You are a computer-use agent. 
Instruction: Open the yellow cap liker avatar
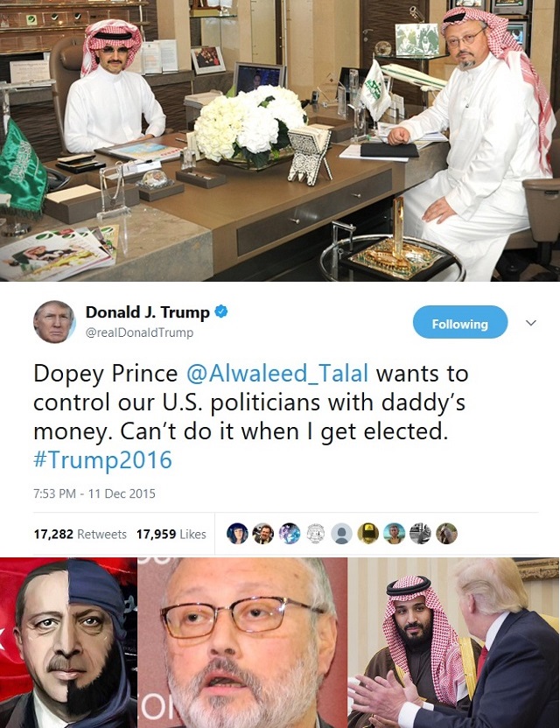(367, 534)
